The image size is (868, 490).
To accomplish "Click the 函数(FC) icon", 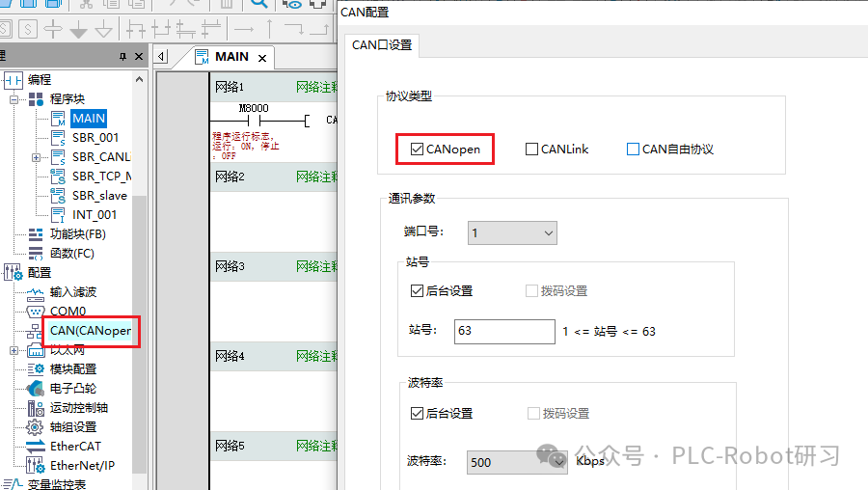I will coord(36,254).
